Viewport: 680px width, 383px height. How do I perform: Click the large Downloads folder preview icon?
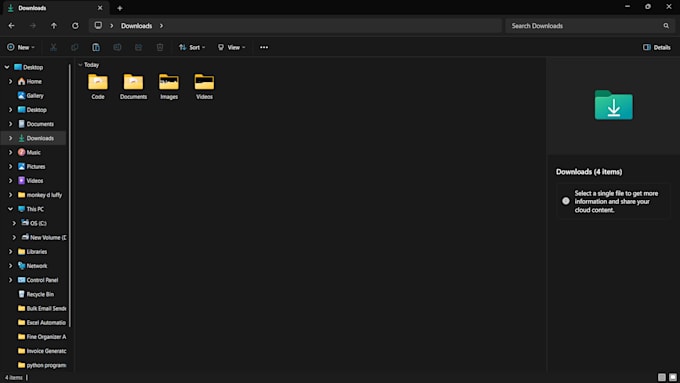point(613,105)
